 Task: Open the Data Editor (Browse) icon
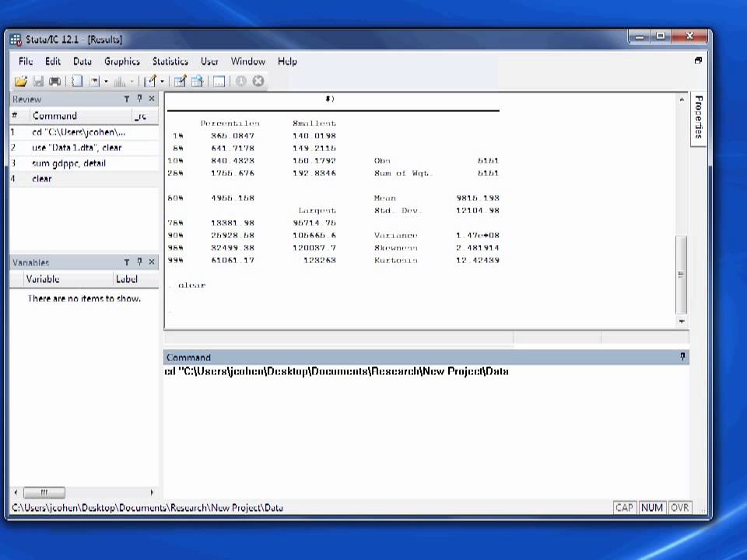click(197, 82)
